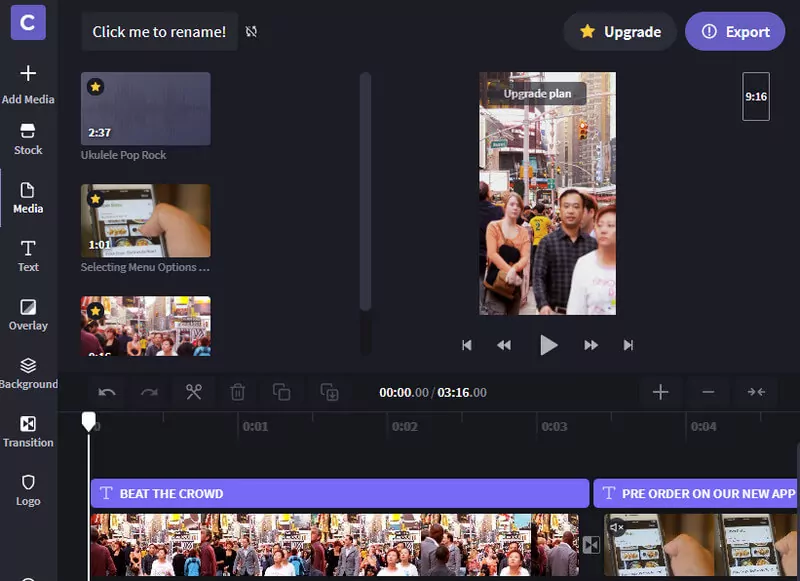
Task: Play the video preview
Action: (x=548, y=345)
